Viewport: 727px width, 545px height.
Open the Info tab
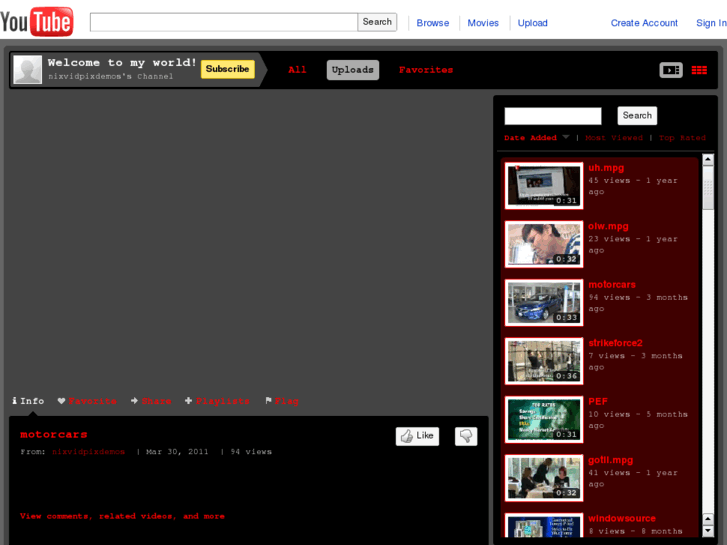(28, 401)
